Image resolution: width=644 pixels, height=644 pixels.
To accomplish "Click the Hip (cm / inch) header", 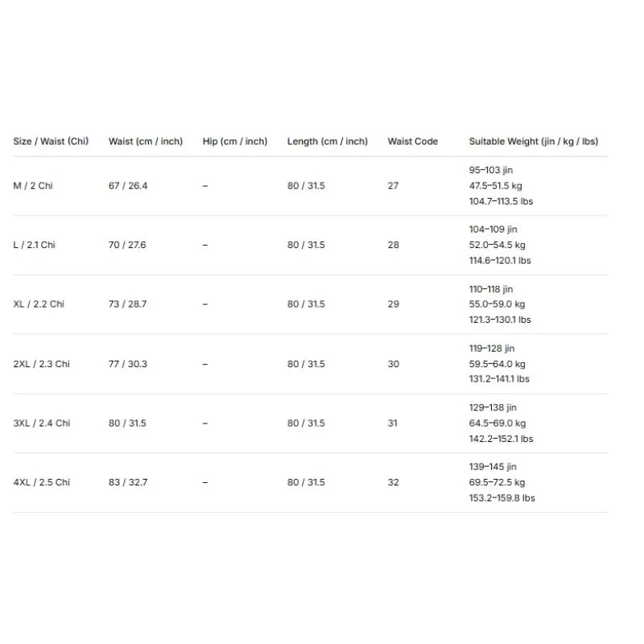I will (x=235, y=142).
